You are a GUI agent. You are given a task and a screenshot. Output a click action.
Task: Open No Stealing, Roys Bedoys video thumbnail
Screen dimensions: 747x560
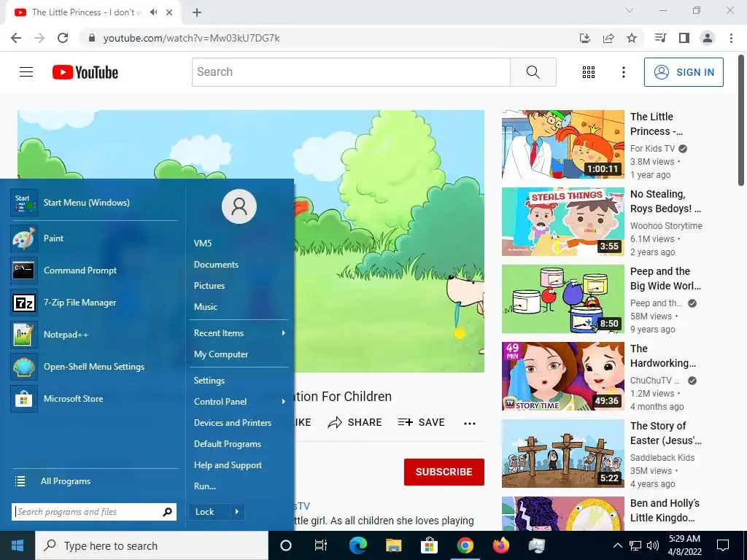(x=562, y=222)
